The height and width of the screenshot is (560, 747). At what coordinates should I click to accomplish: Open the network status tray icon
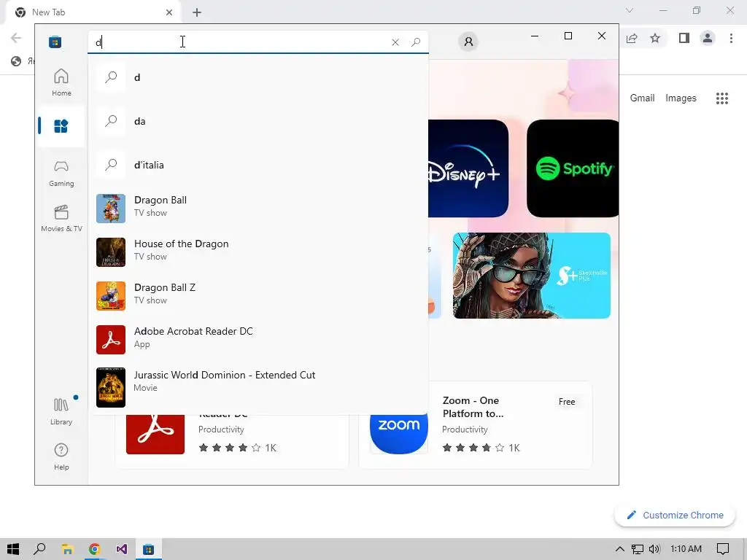pyautogui.click(x=637, y=549)
